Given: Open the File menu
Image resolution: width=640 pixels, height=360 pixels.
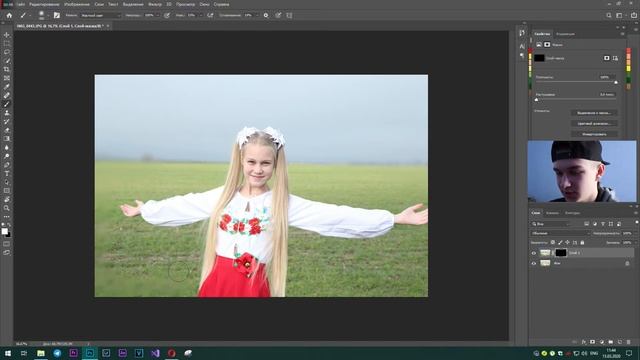Looking at the screenshot, I should point(20,4).
